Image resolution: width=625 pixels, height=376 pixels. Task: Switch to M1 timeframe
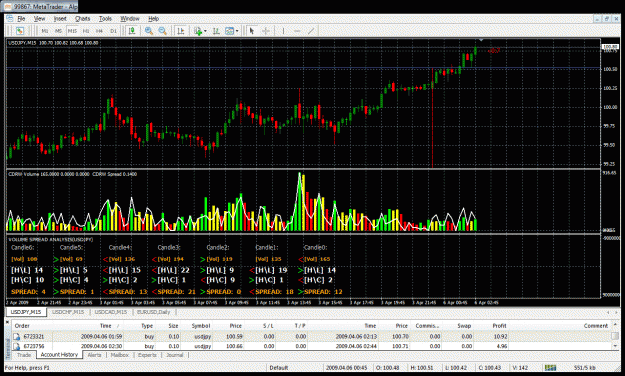[45, 31]
